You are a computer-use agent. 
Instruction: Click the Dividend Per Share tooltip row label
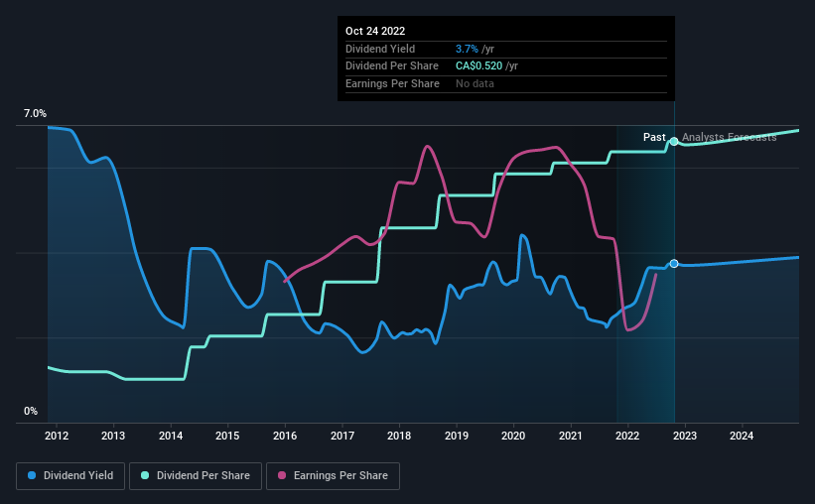click(x=392, y=66)
